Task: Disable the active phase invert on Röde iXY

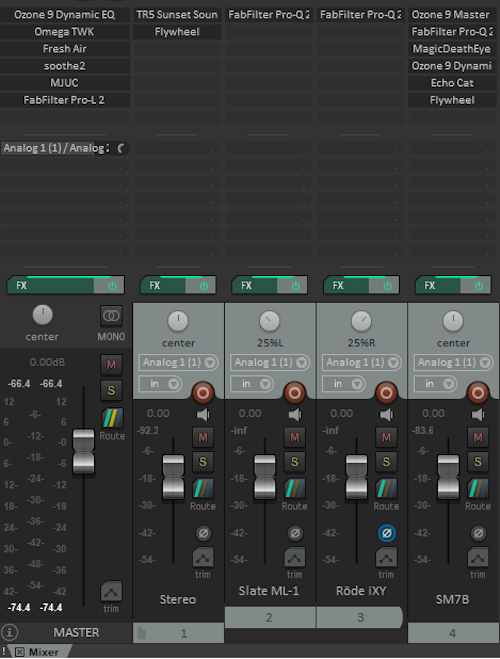Action: click(387, 533)
